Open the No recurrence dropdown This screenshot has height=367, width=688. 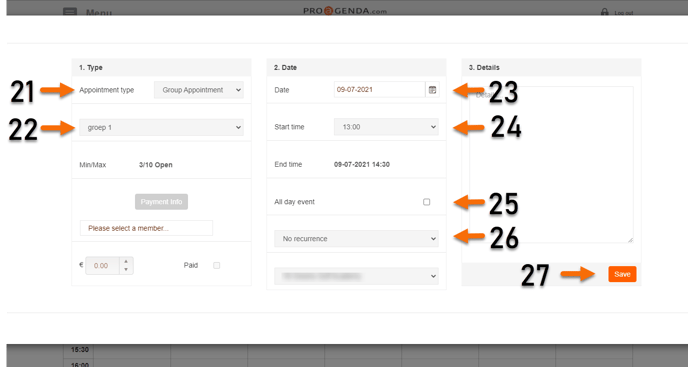click(x=356, y=239)
